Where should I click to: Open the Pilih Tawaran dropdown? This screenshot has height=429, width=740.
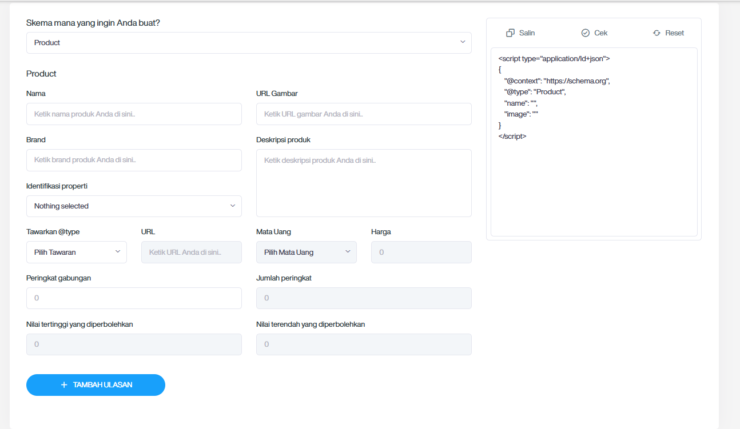click(x=76, y=252)
